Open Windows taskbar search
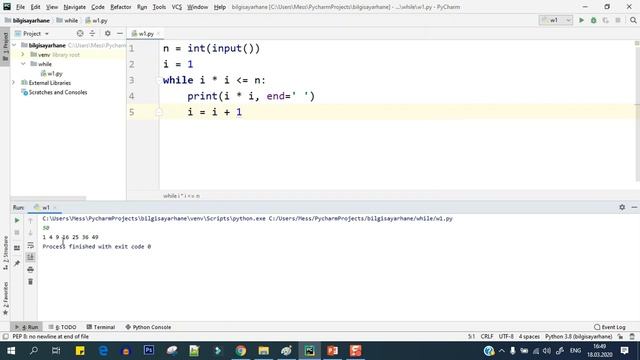Viewport: 640px width, 360px height. [34, 351]
